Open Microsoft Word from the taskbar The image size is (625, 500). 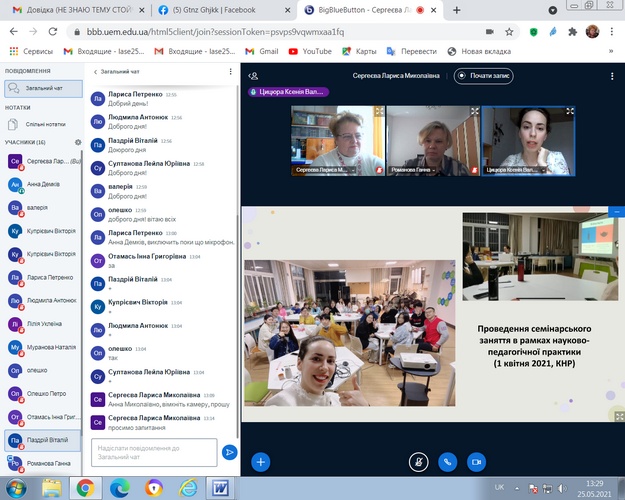pyautogui.click(x=219, y=488)
